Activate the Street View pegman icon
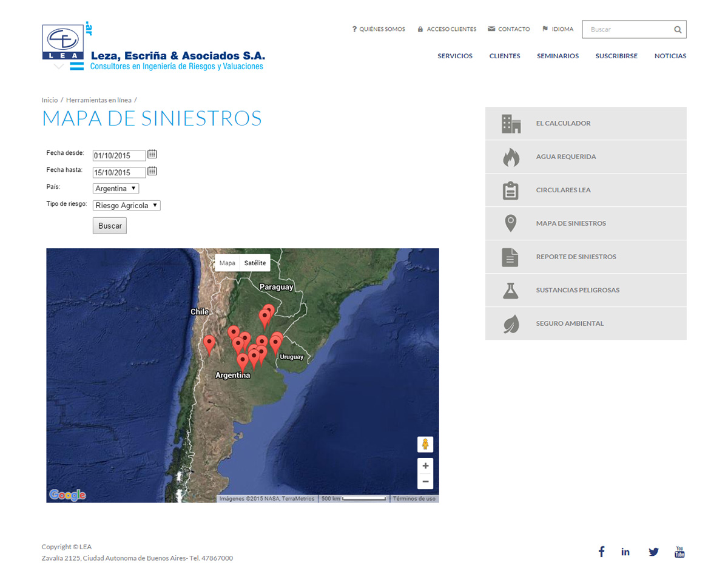728x574 pixels. coord(425,444)
